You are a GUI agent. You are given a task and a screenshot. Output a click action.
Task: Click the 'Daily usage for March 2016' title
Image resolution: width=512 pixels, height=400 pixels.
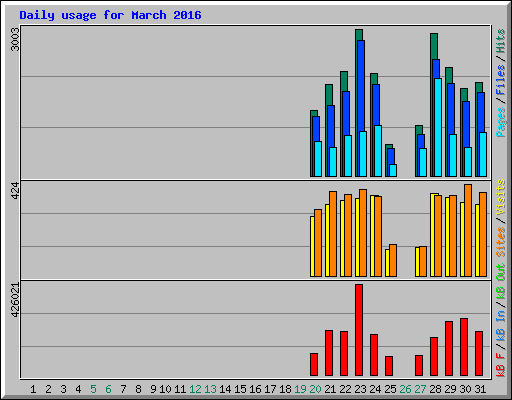click(110, 15)
